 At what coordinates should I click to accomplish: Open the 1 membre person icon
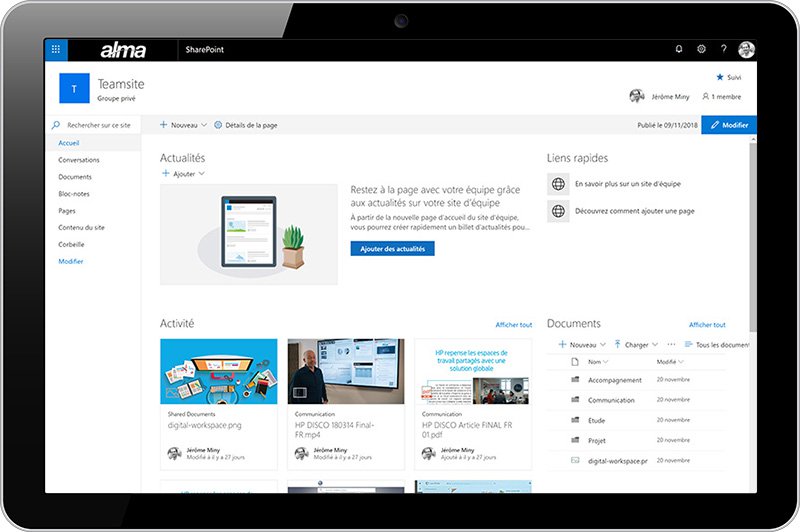tap(706, 96)
